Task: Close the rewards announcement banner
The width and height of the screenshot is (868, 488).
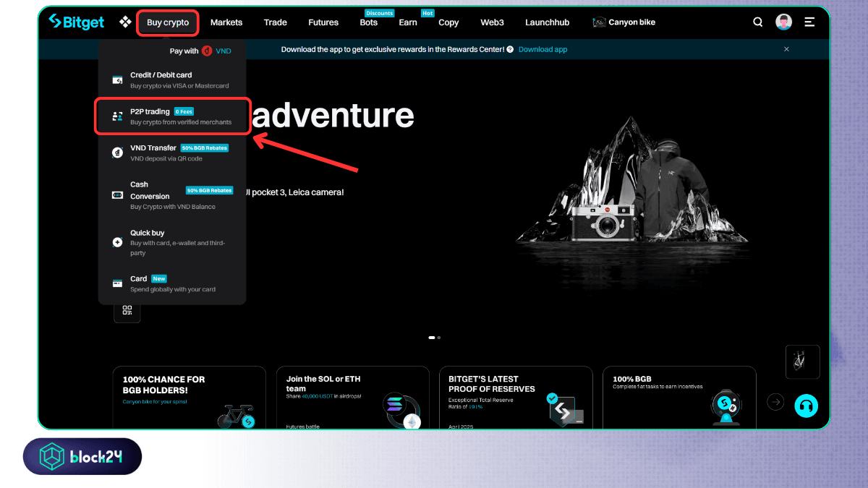Action: click(x=786, y=49)
